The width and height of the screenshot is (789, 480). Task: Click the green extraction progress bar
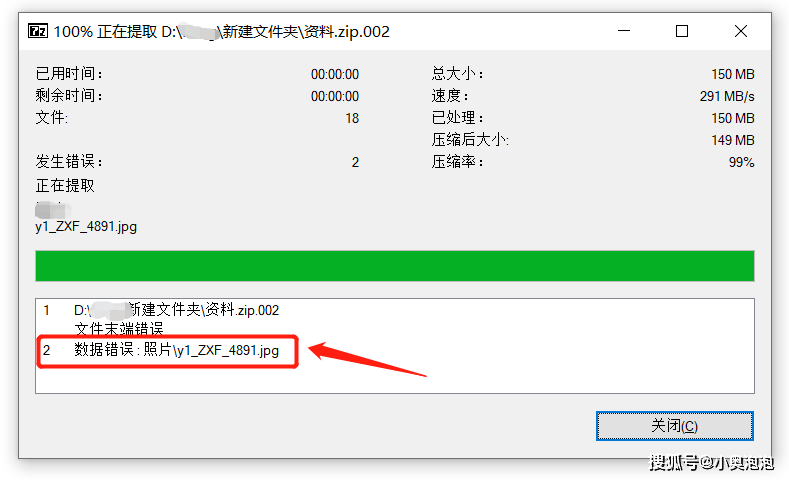coord(394,266)
